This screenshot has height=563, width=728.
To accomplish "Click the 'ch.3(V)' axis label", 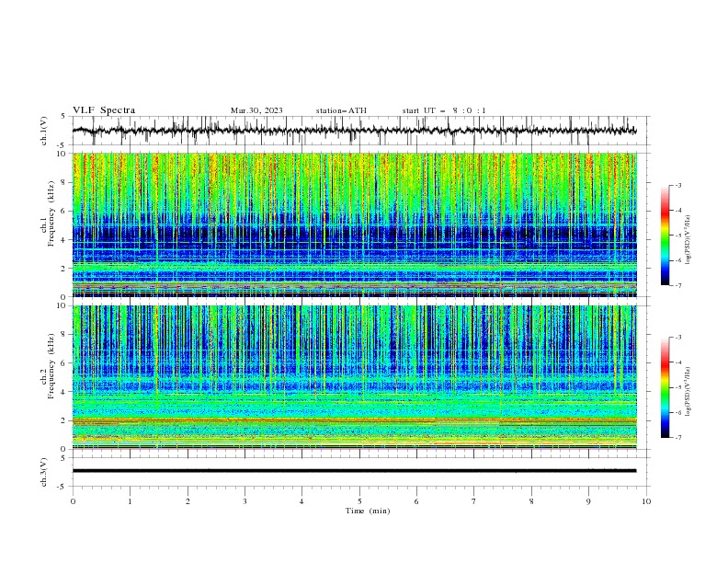I will 44,472.
